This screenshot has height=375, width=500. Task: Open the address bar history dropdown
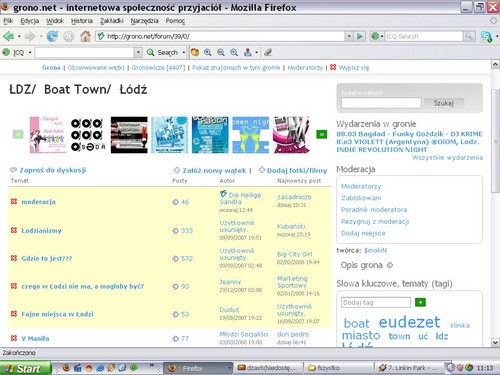(349, 36)
